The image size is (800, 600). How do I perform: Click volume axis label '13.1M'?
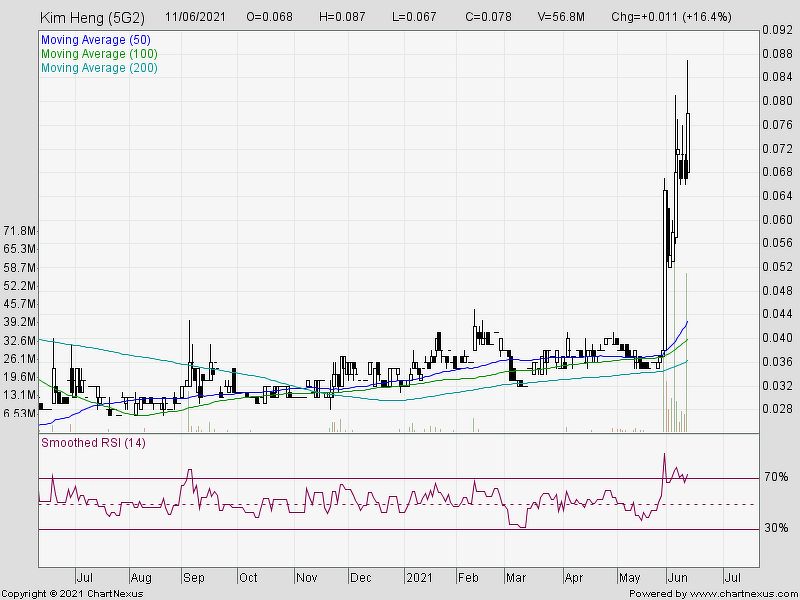[x=19, y=395]
